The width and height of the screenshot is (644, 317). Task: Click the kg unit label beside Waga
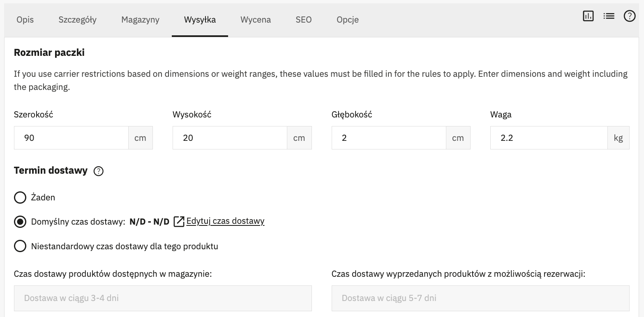(x=619, y=138)
